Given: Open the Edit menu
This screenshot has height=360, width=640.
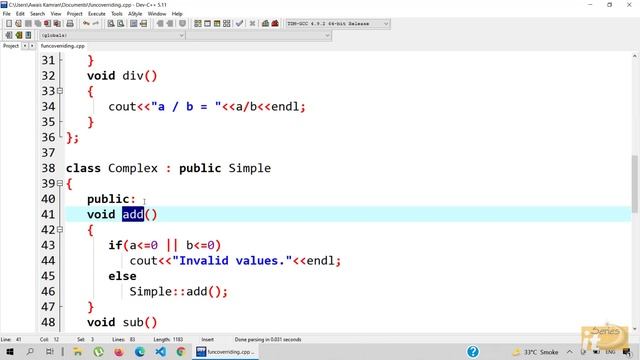Looking at the screenshot, I should coord(20,13).
